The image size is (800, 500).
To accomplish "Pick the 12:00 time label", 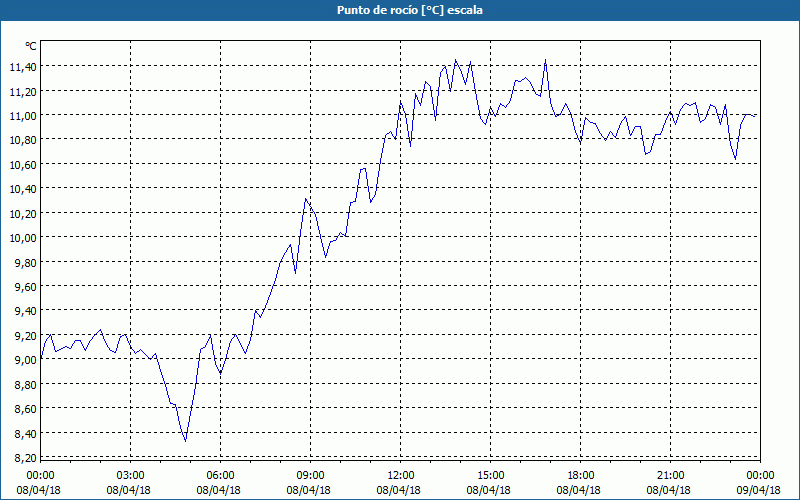I will (x=401, y=476).
